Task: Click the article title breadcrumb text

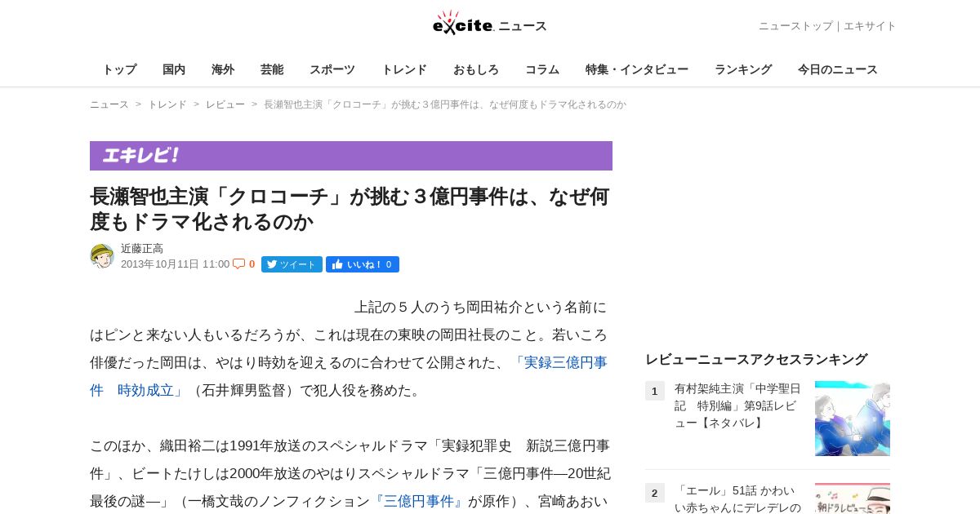Action: [x=445, y=104]
